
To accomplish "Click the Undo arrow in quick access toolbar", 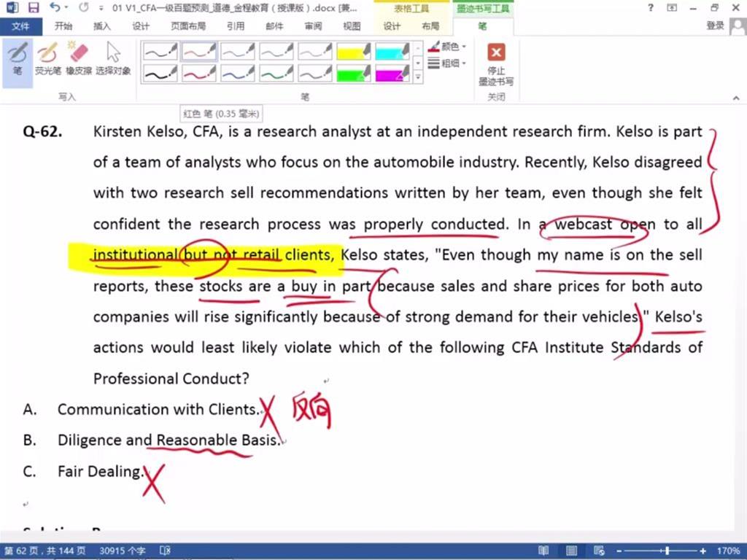I will coord(55,8).
